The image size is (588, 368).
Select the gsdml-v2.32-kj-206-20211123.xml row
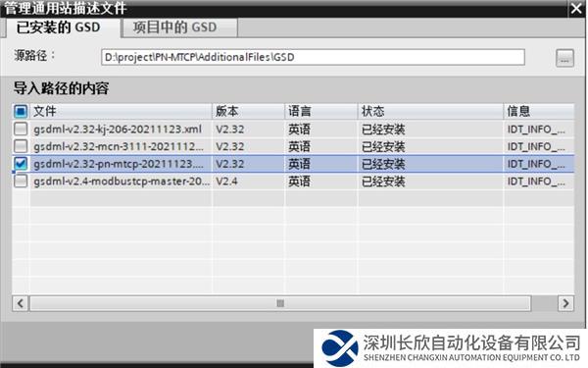pos(293,129)
